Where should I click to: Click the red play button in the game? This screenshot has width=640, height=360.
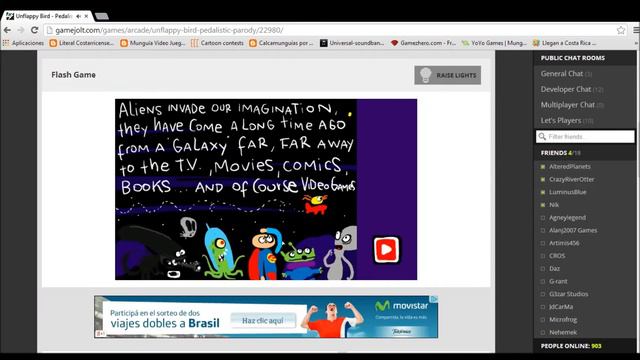pyautogui.click(x=386, y=249)
